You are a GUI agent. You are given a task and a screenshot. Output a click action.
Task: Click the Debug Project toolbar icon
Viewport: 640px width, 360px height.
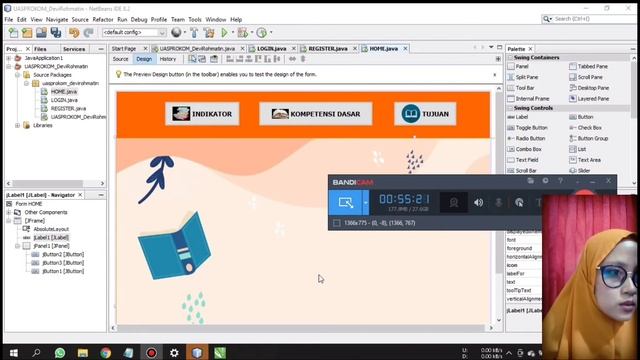pyautogui.click(x=243, y=33)
